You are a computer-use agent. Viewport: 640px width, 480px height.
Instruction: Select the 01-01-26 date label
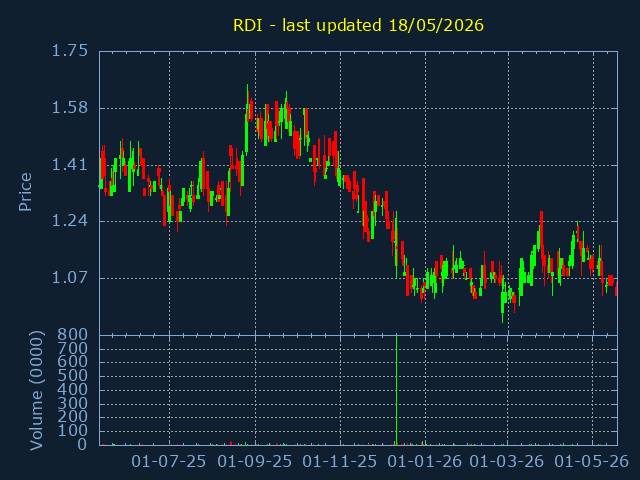click(x=424, y=461)
